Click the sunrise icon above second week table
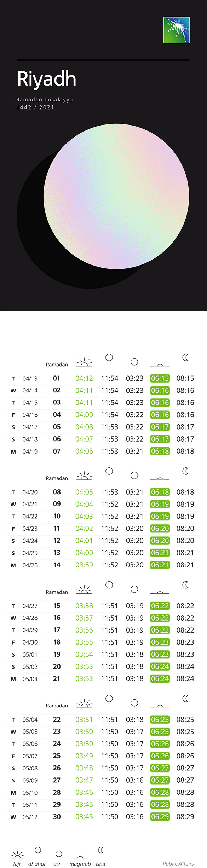Viewport: 207px width, 868px height. [x=84, y=476]
